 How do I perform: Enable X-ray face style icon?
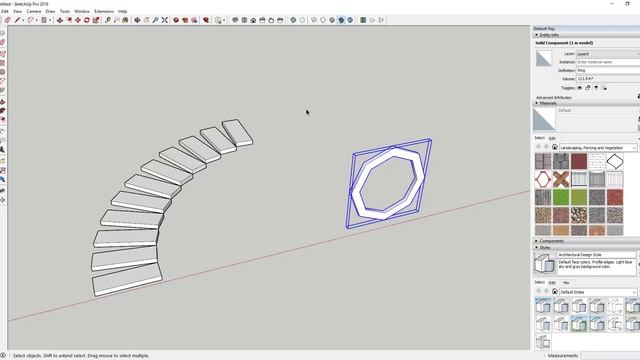(293, 20)
